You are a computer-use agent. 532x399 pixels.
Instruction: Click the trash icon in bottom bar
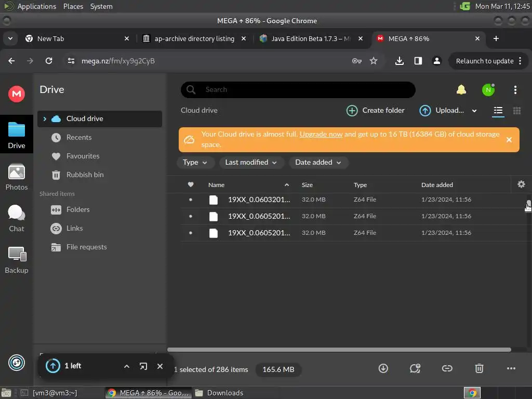479,368
